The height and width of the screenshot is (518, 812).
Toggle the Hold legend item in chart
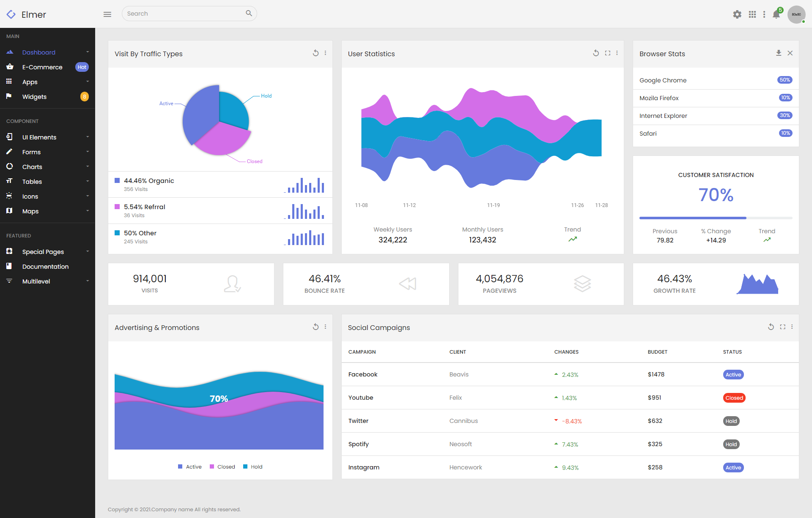253,467
